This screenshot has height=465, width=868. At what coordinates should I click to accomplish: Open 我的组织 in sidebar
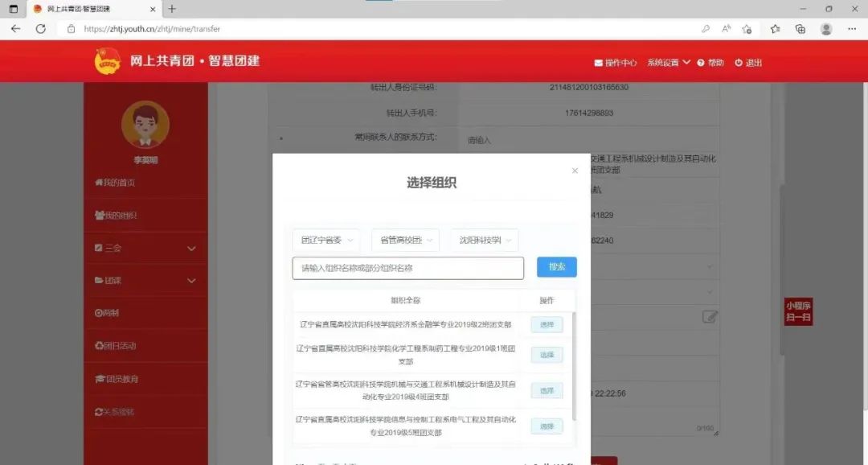coord(116,216)
